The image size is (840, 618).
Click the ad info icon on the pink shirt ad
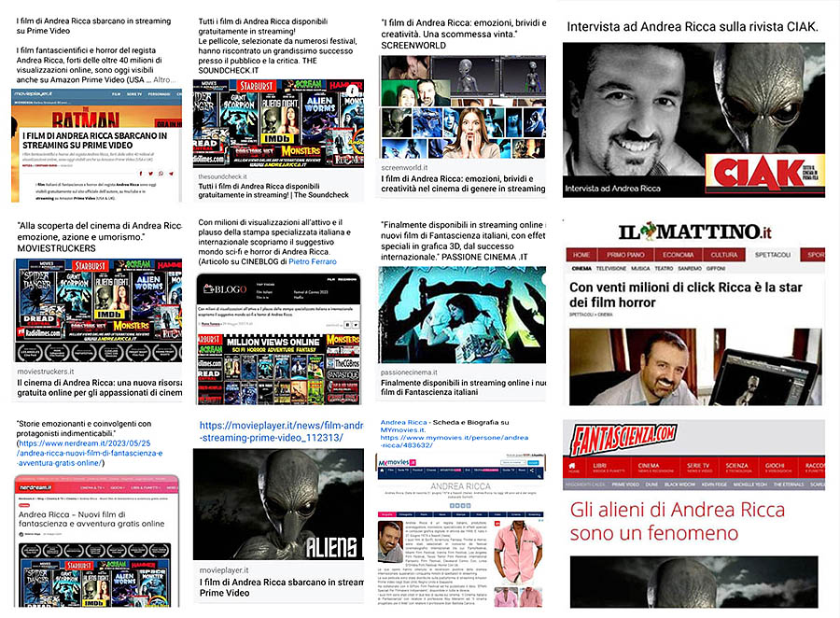(540, 521)
